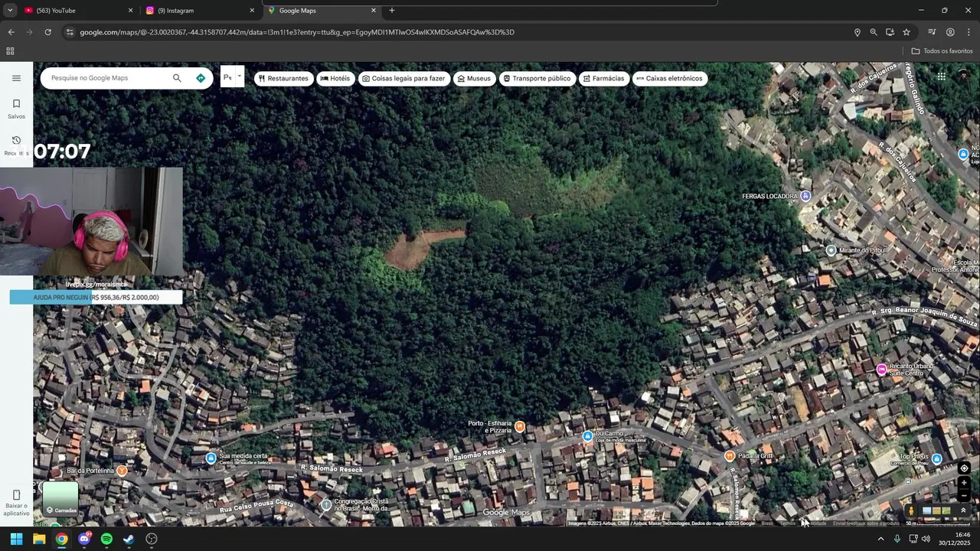Open the street-level imagery thumbnails strip
The width and height of the screenshot is (980, 551).
coord(936,510)
